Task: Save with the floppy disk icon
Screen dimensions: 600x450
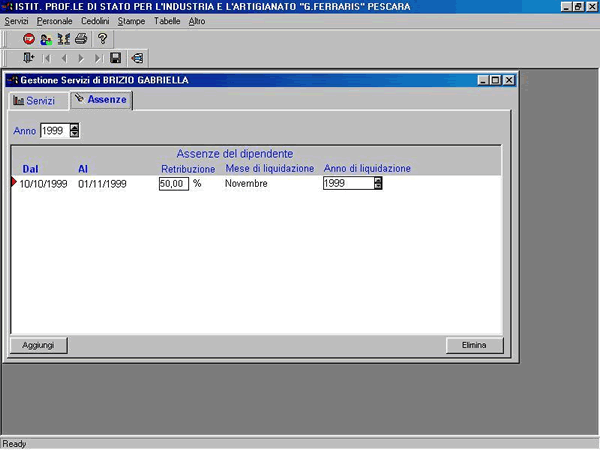Action: tap(116, 58)
